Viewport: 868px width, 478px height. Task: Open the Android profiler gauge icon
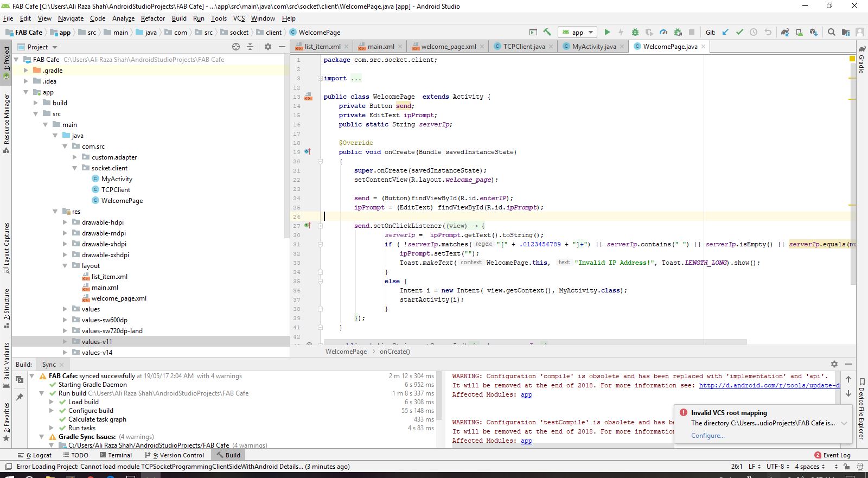tap(663, 33)
